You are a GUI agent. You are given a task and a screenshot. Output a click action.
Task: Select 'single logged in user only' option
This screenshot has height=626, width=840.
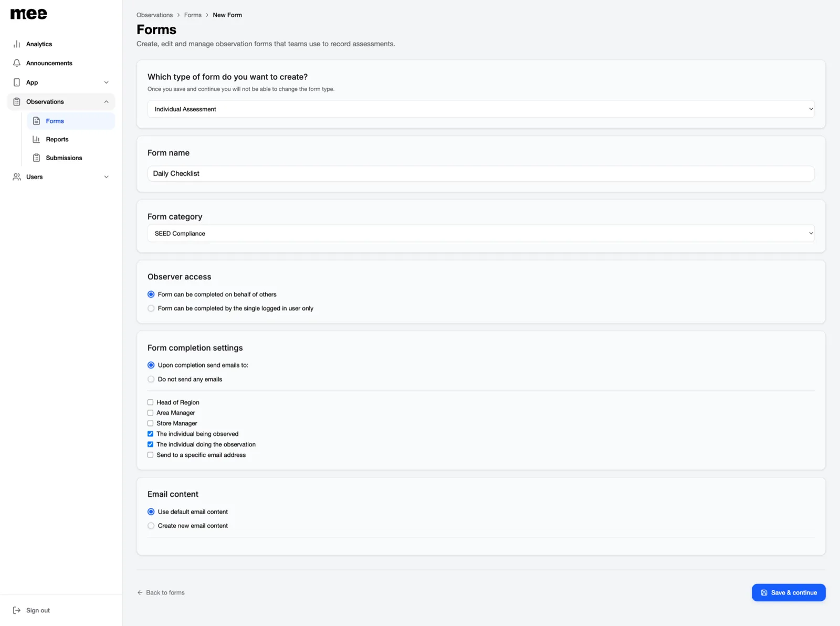click(x=151, y=308)
